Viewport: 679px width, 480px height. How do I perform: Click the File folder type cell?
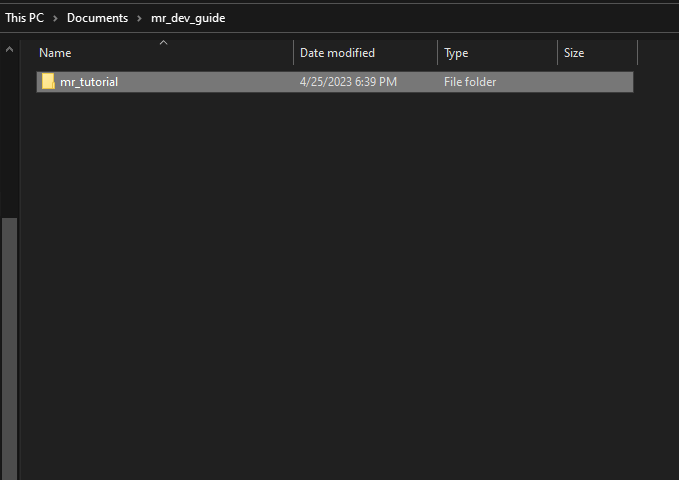pyautogui.click(x=470, y=82)
